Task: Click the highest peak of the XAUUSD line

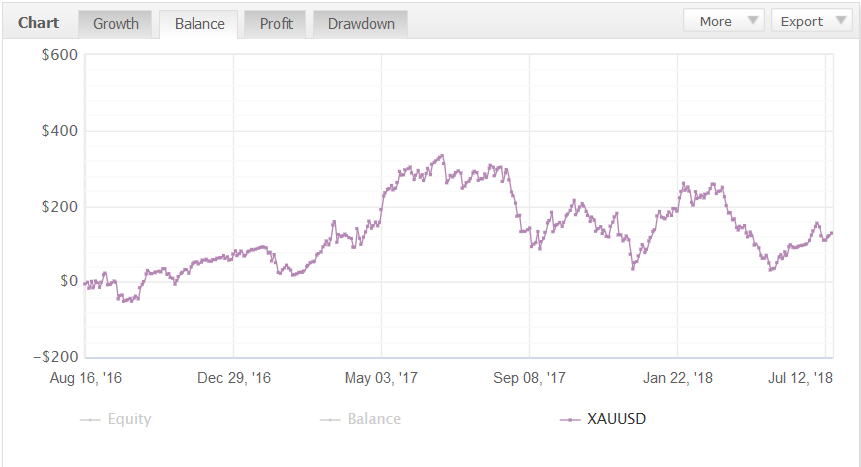Action: coord(442,156)
